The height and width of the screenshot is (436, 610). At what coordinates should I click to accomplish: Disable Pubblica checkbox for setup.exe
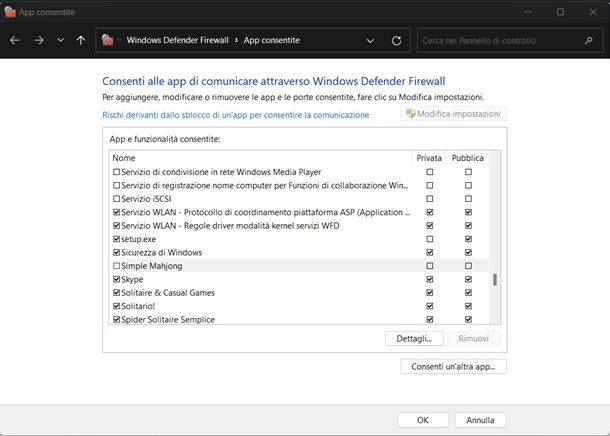(468, 239)
